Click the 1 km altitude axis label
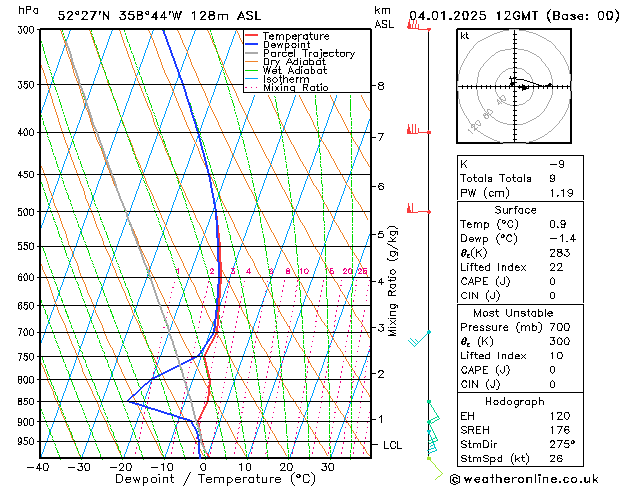The height and width of the screenshot is (486, 629). tap(381, 419)
